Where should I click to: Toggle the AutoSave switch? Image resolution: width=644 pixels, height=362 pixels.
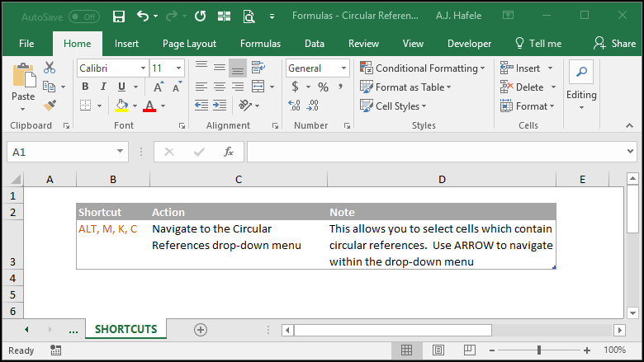(84, 16)
